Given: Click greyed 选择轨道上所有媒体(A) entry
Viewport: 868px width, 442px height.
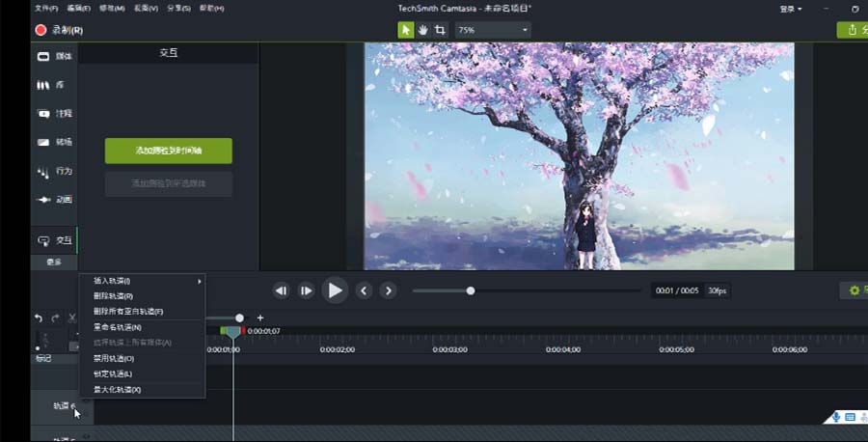Looking at the screenshot, I should pos(143,343).
